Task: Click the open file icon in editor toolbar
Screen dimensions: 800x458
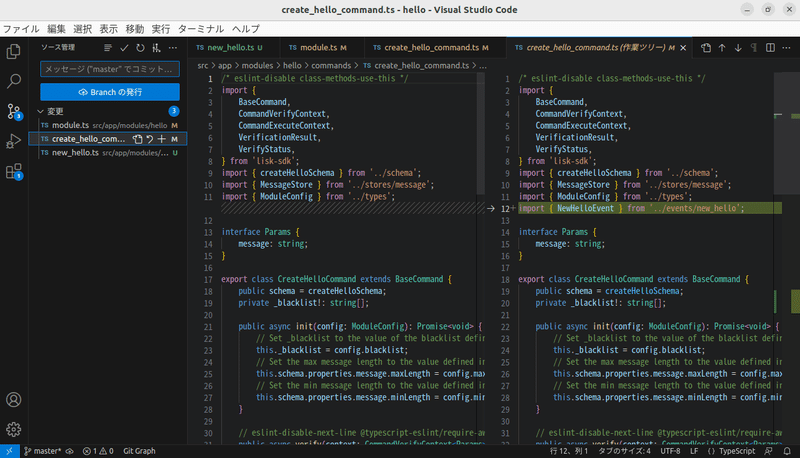Action: tap(706, 47)
